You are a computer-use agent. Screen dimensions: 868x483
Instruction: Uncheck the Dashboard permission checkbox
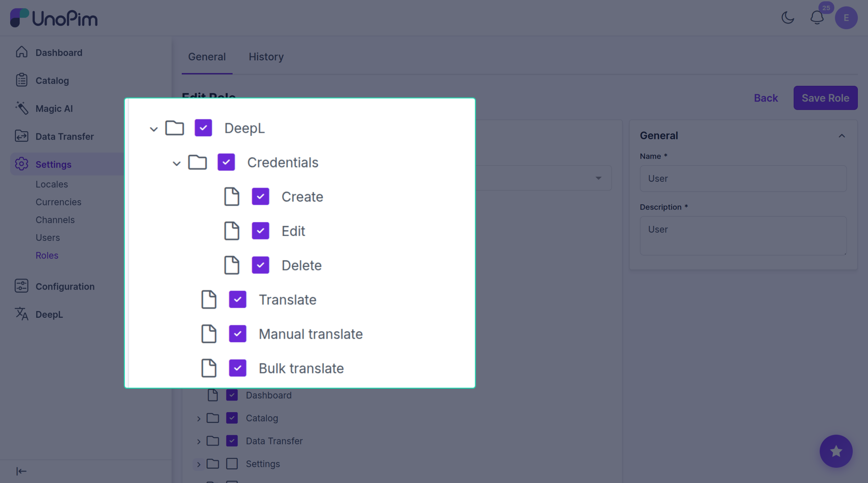pos(232,395)
